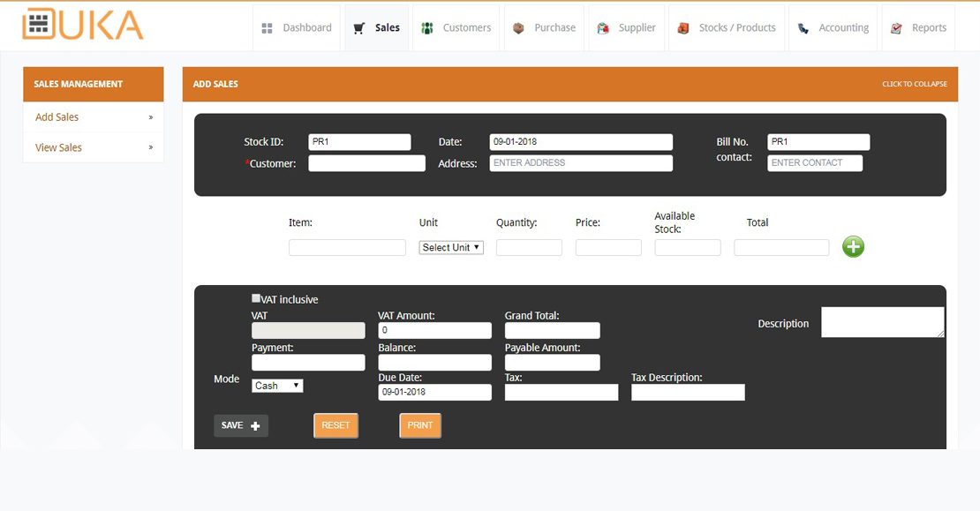The width and height of the screenshot is (980, 511).
Task: Toggle the VAT inclusive checkbox
Action: (x=256, y=298)
